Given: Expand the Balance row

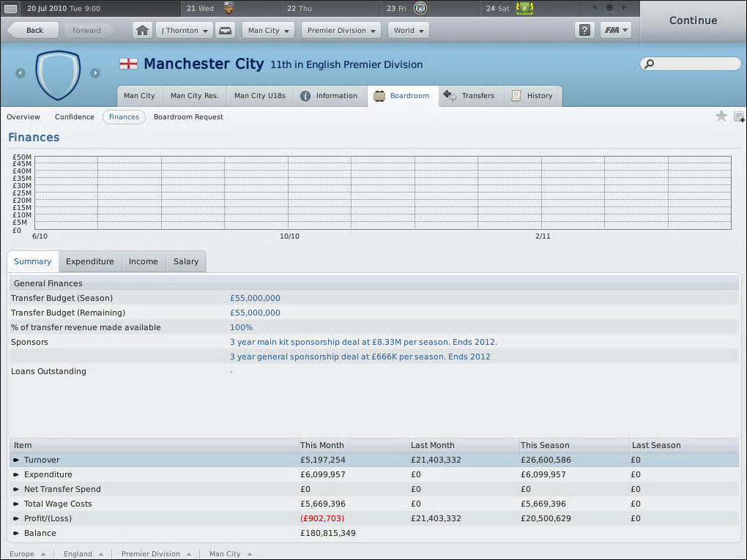Looking at the screenshot, I should pos(16,534).
